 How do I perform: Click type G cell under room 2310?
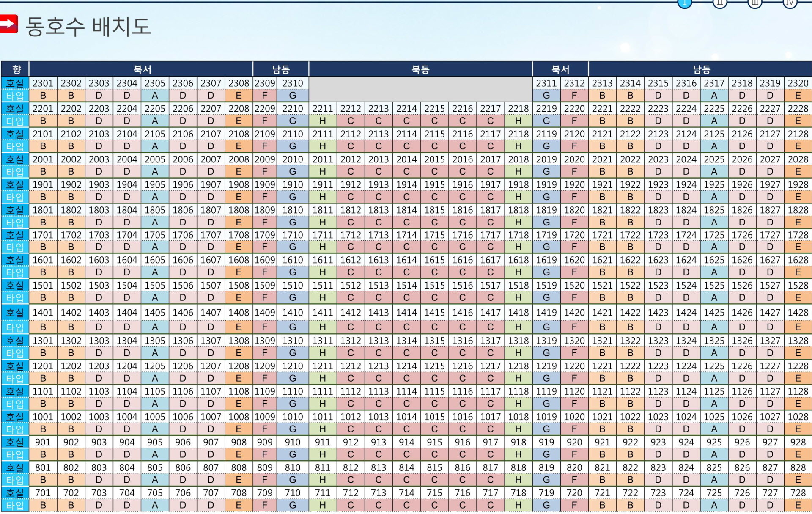[293, 96]
